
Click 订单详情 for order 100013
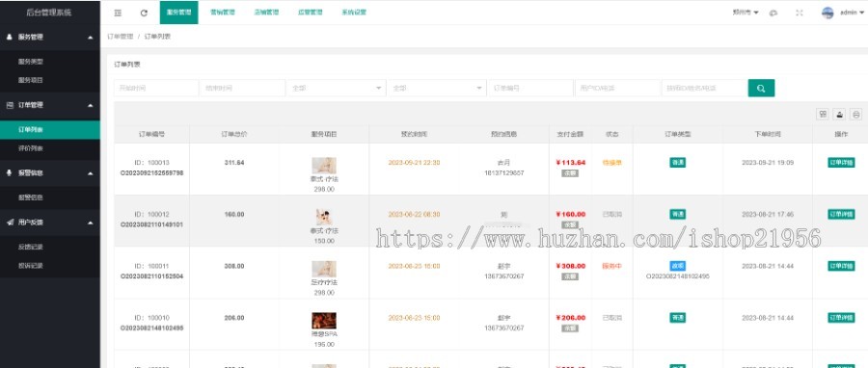tap(841, 163)
